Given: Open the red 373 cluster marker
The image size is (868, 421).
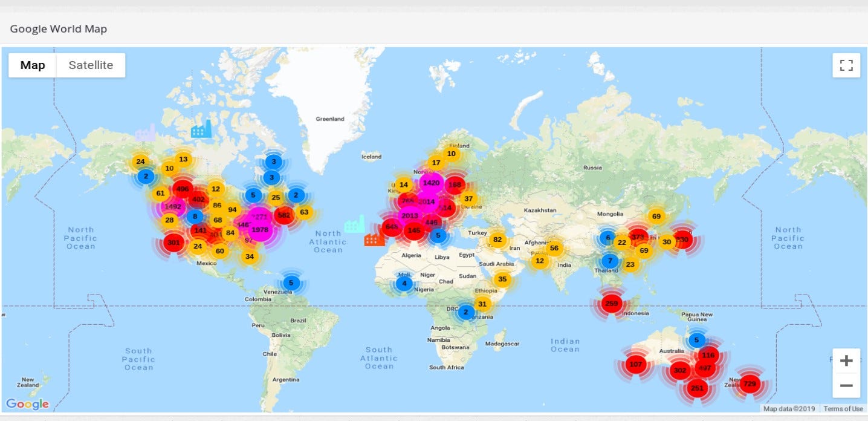Looking at the screenshot, I should coord(638,237).
